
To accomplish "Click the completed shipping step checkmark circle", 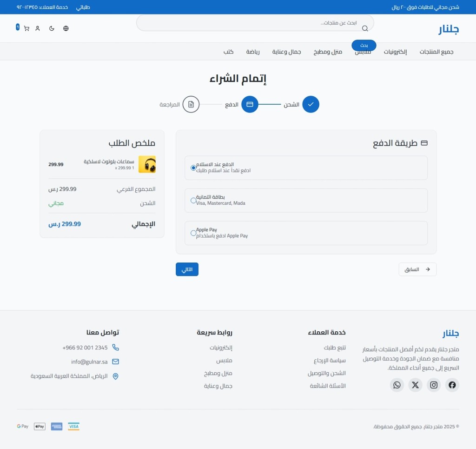I will tap(311, 104).
